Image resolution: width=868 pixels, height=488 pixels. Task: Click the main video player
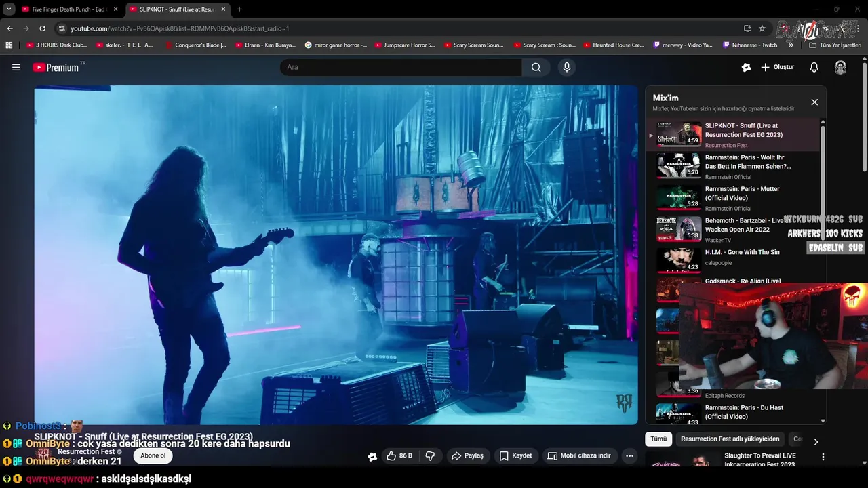pyautogui.click(x=336, y=255)
